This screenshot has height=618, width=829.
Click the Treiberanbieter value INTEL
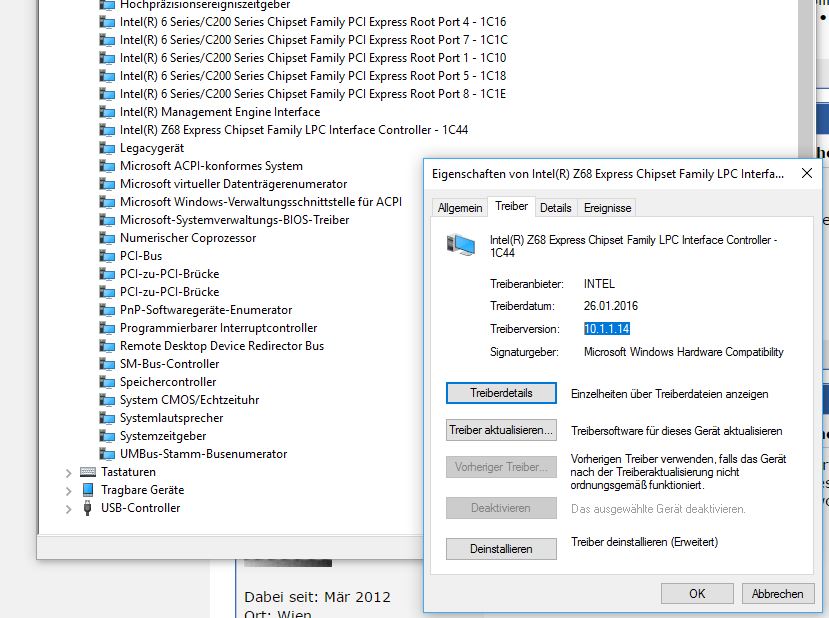599,284
